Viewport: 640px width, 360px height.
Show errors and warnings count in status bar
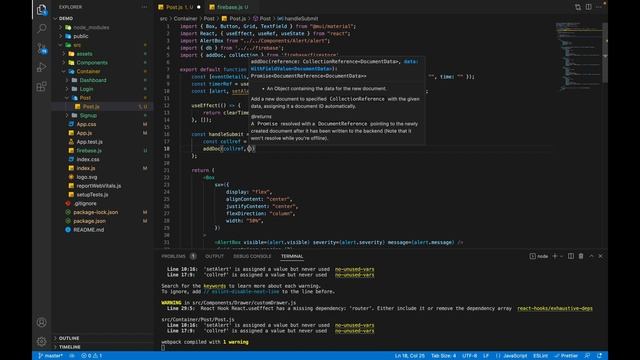(91, 356)
